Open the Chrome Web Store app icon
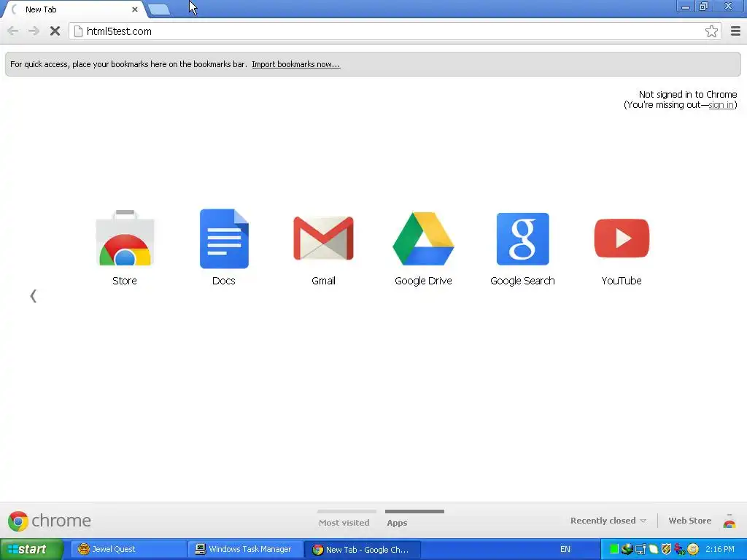 tap(125, 238)
